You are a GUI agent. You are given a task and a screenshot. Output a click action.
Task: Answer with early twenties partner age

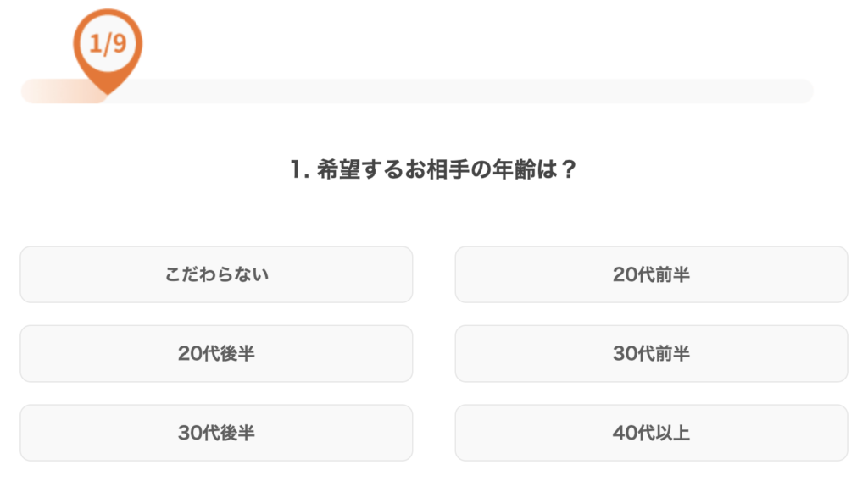pos(651,274)
